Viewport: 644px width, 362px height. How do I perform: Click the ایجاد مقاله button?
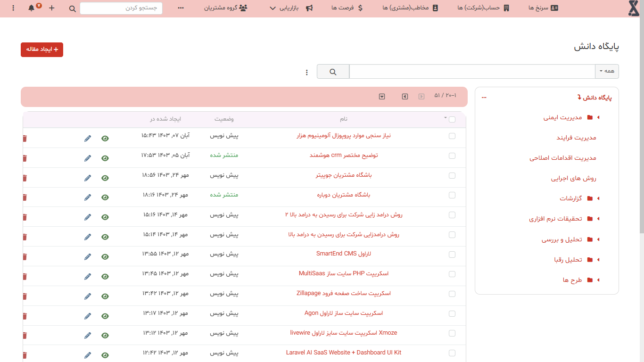pos(42,49)
